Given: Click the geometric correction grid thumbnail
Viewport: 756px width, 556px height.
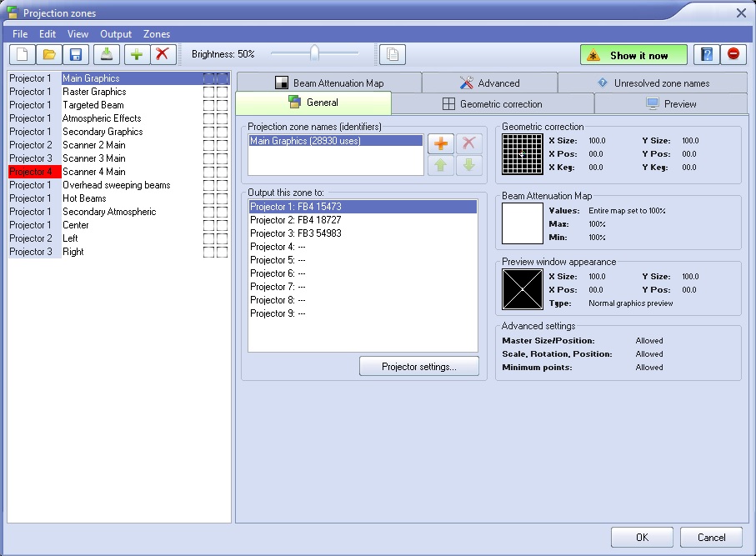Looking at the screenshot, I should [522, 153].
